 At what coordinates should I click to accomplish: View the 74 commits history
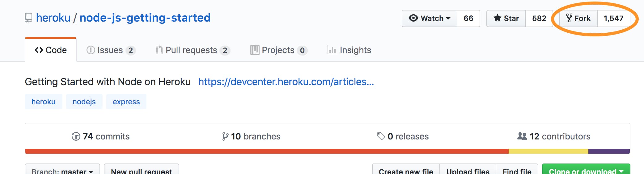coord(100,136)
